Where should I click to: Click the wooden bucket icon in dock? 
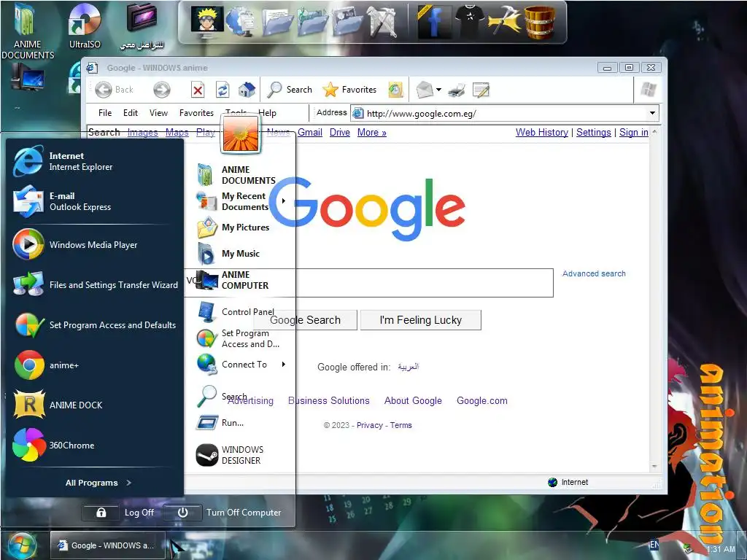coord(541,22)
